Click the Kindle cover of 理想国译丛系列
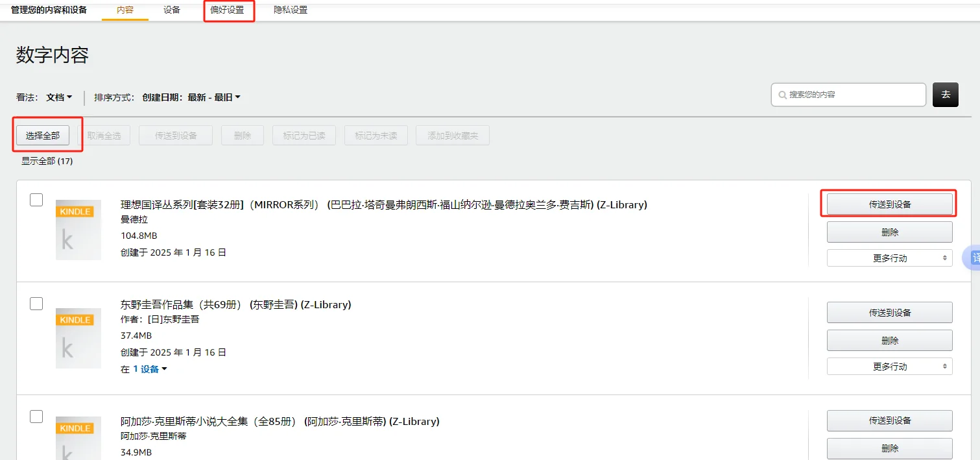The image size is (980, 460). 78,230
